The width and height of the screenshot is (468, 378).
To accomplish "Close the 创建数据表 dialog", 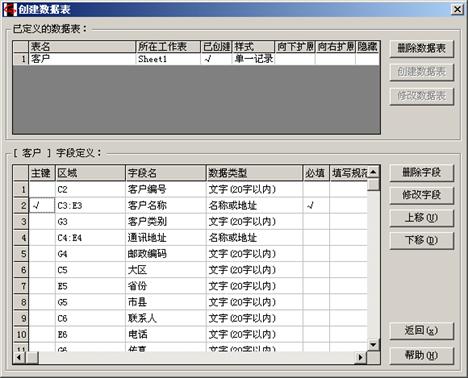I will click(x=457, y=9).
